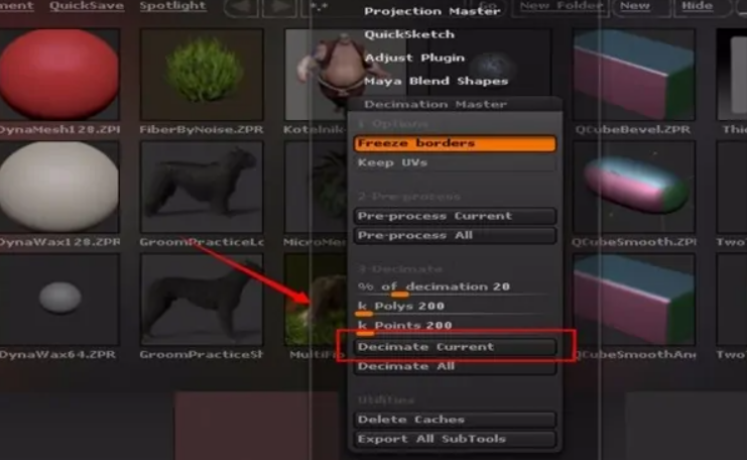Choose the QCubeSmooth.ZPR capsule thumbnail
The height and width of the screenshot is (460, 747).
click(x=634, y=187)
